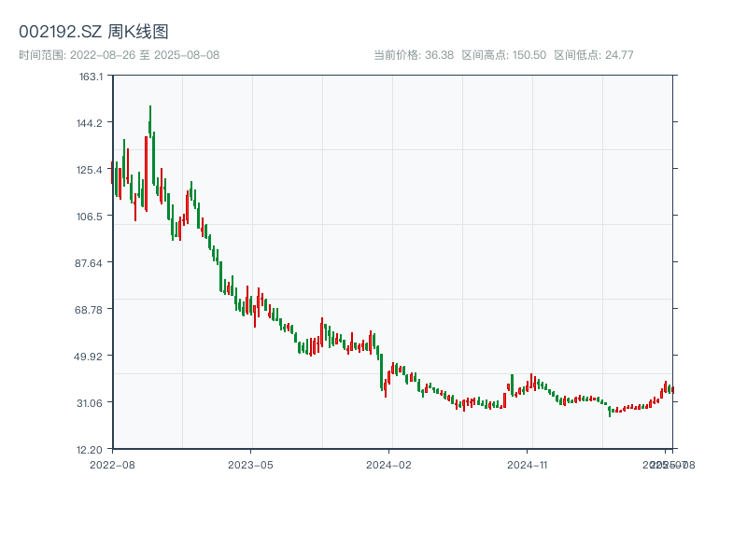Click the 49.92 y-axis label
The height and width of the screenshot is (560, 747).
click(x=90, y=357)
